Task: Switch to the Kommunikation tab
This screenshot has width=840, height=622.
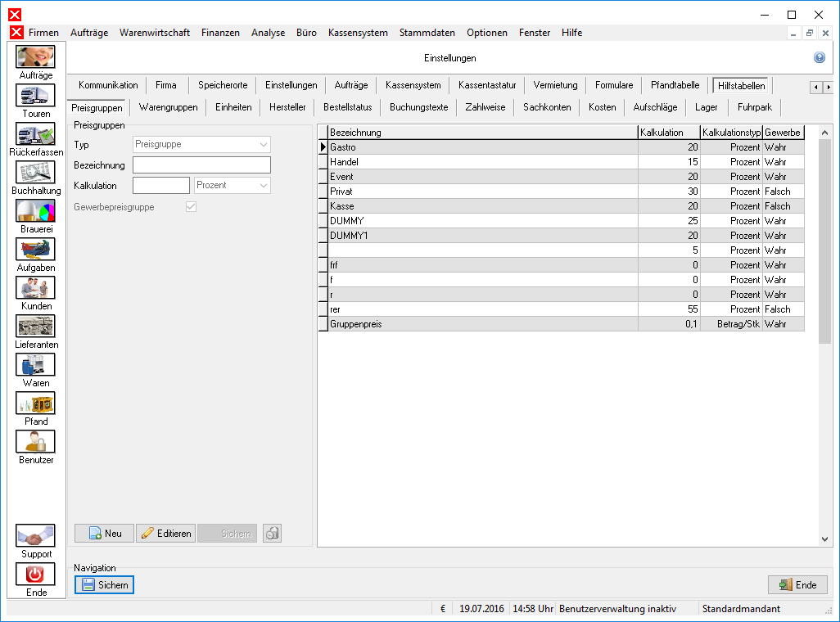Action: (x=108, y=85)
